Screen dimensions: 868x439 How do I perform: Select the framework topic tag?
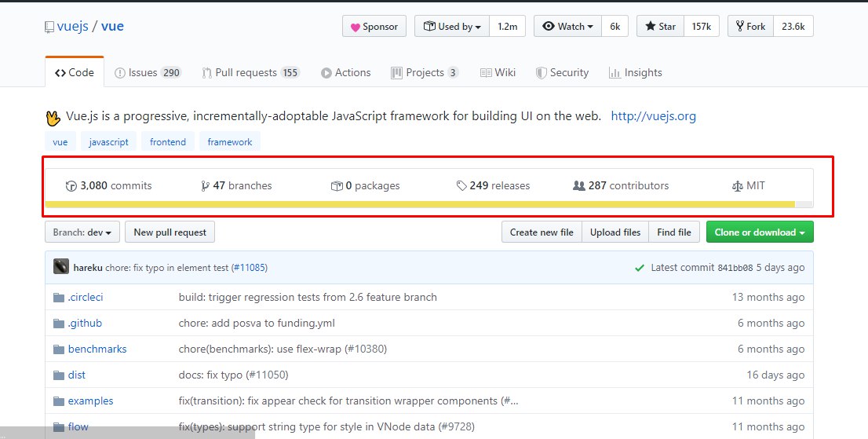click(x=230, y=141)
